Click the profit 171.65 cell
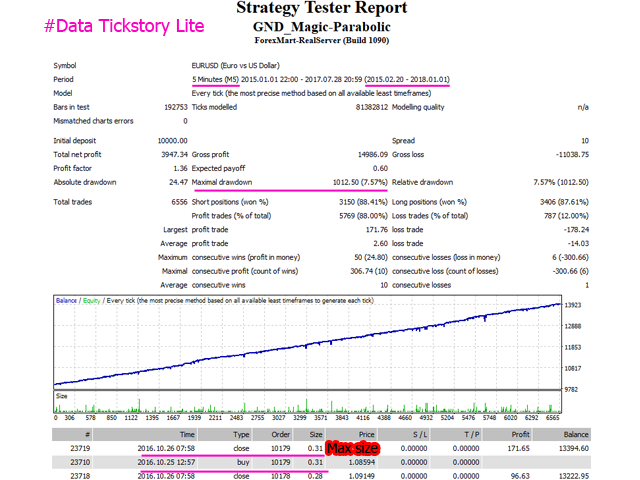The width and height of the screenshot is (640, 480). pyautogui.click(x=518, y=448)
